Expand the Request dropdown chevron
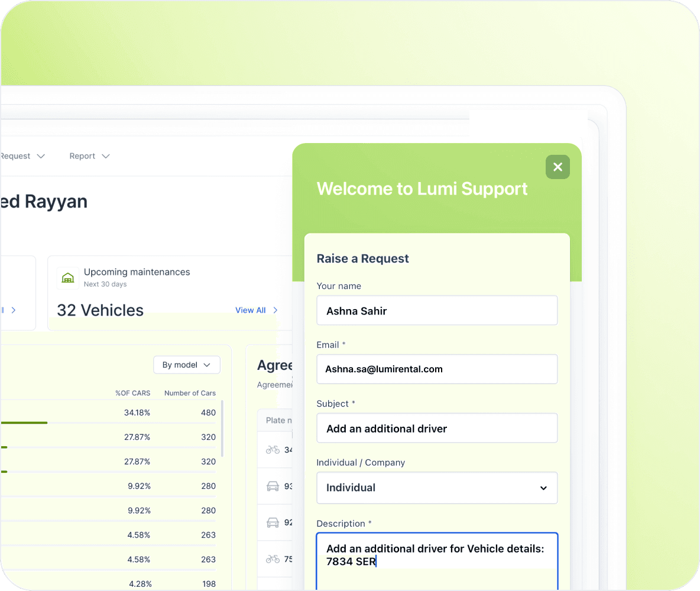 click(x=41, y=156)
